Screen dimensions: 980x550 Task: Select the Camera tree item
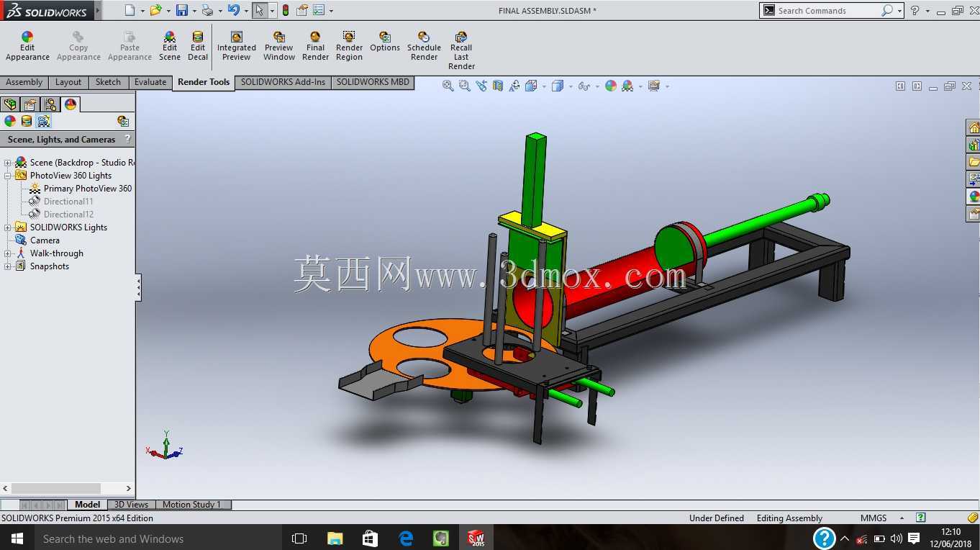45,240
